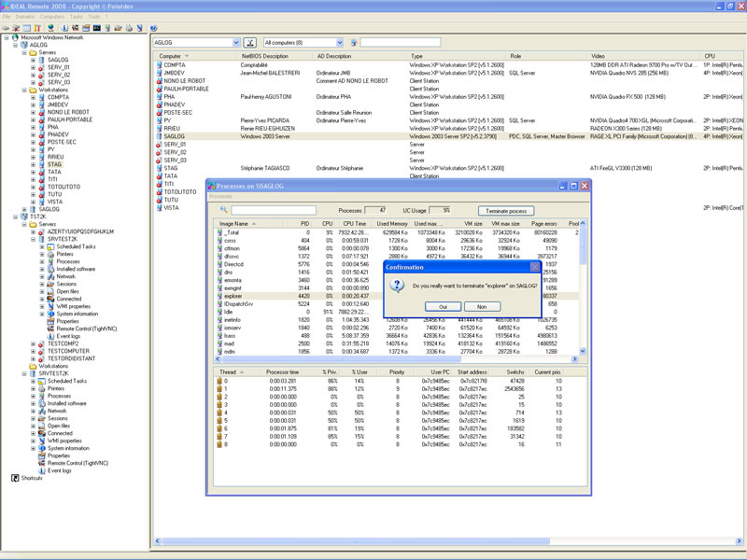This screenshot has height=560, width=747.
Task: Expand the VISTA workstation node
Action: click(33, 202)
